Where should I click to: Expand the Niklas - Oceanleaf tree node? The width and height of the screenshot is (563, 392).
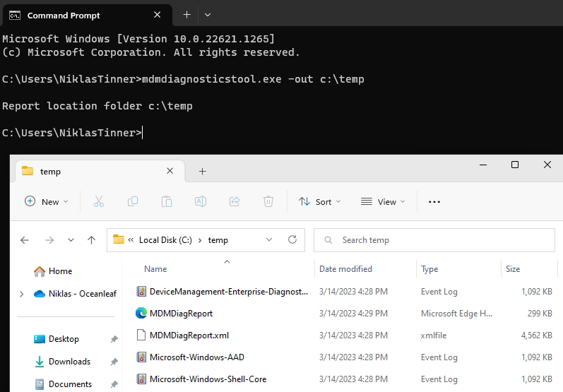21,294
